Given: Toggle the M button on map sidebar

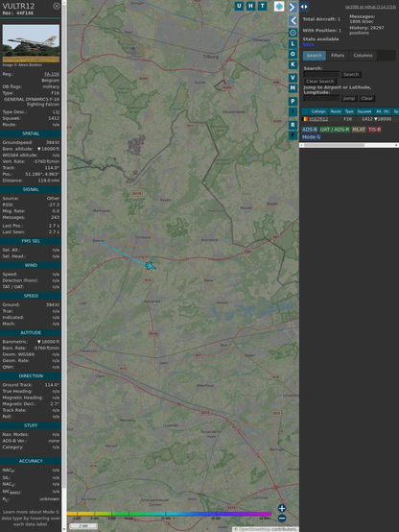Looking at the screenshot, I should click(293, 88).
